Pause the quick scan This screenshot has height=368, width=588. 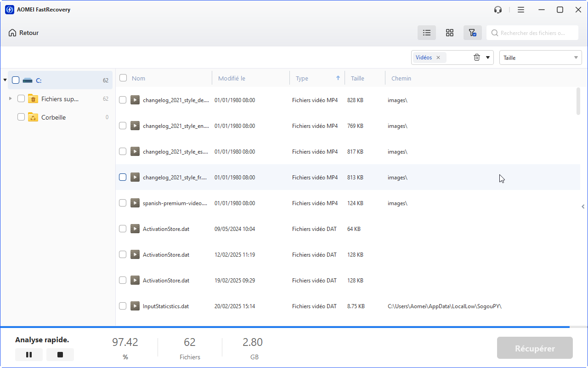click(29, 355)
